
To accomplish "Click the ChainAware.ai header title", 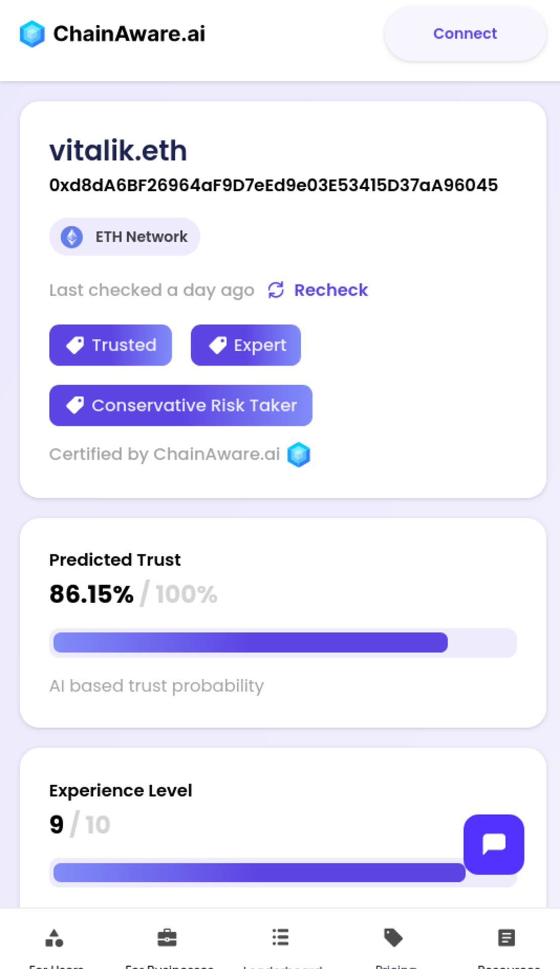I will 129,34.
